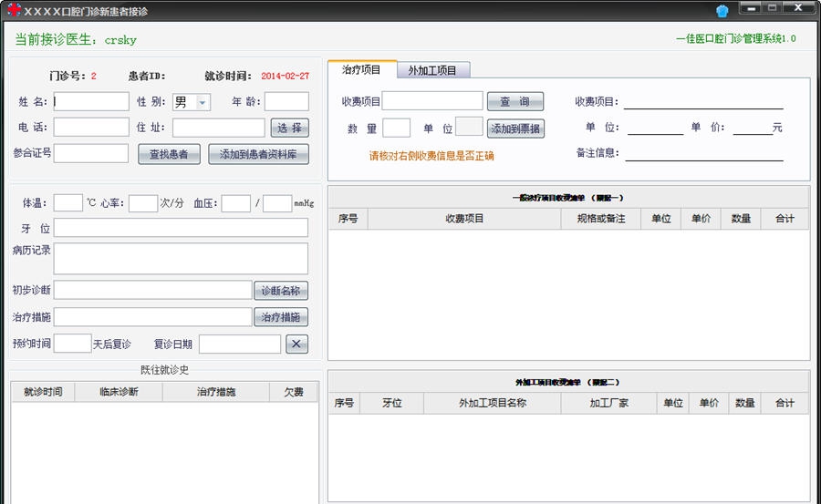Image resolution: width=821 pixels, height=504 pixels.
Task: Focus the 姓名 input field
Action: 91,101
